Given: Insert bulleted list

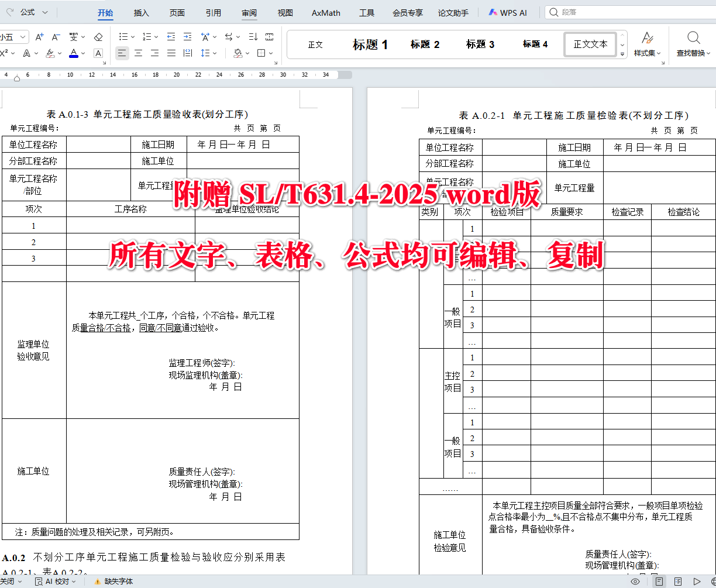Looking at the screenshot, I should pyautogui.click(x=123, y=37).
